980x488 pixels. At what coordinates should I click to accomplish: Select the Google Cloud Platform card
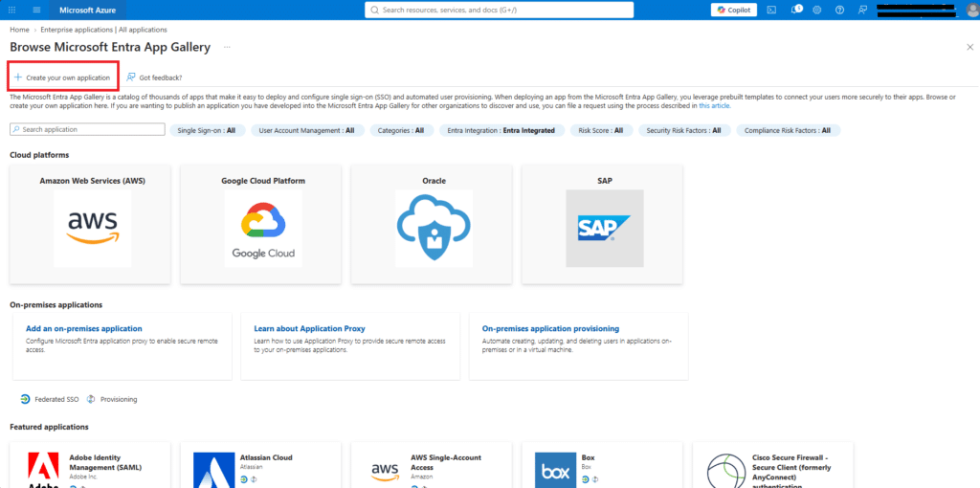click(x=260, y=224)
